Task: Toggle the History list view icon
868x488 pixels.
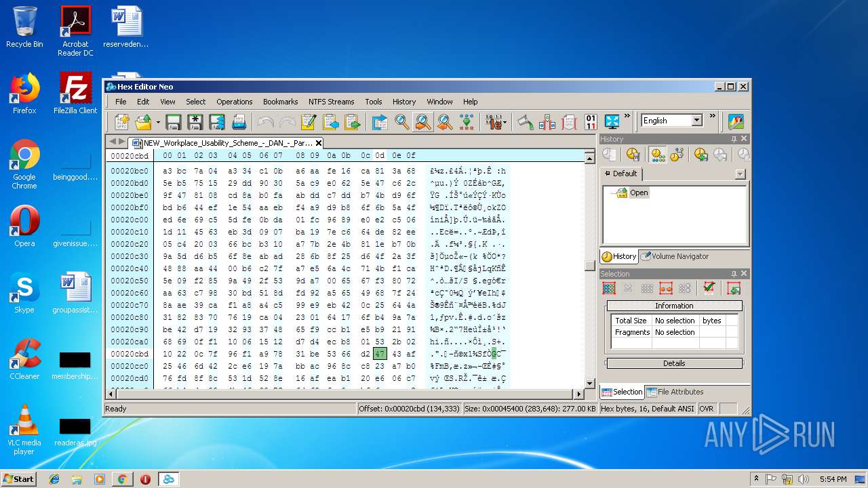Action: tap(657, 155)
